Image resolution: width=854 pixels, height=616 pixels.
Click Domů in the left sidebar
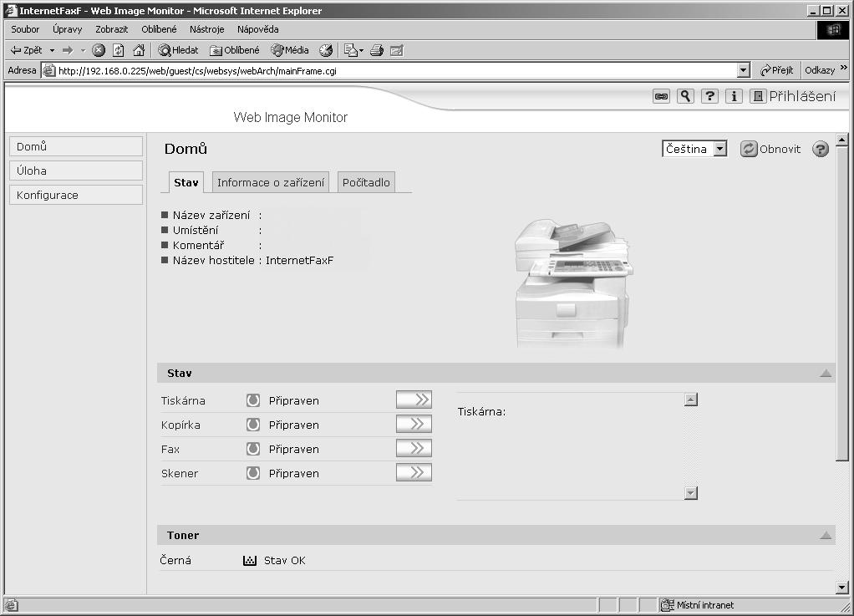point(76,146)
